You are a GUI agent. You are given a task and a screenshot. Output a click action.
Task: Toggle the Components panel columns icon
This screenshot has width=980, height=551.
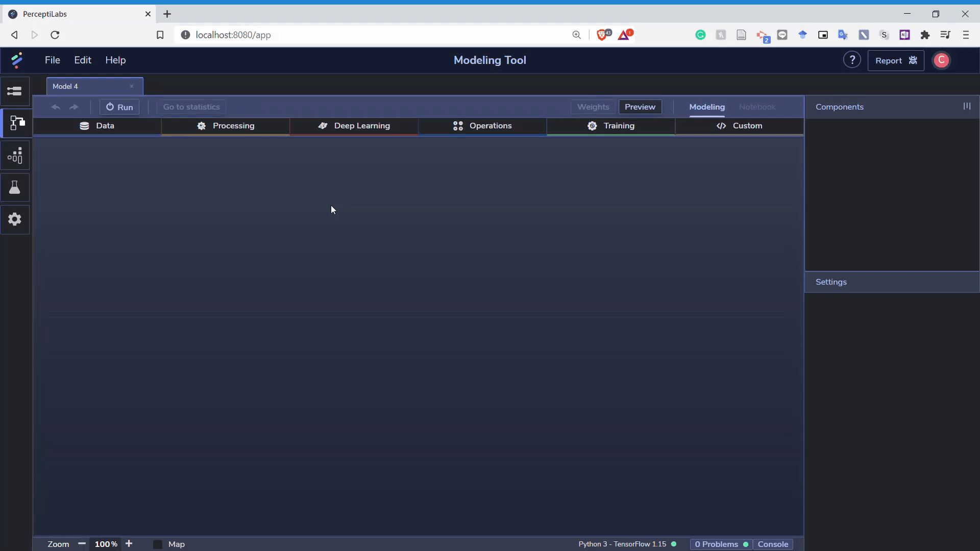tap(967, 106)
